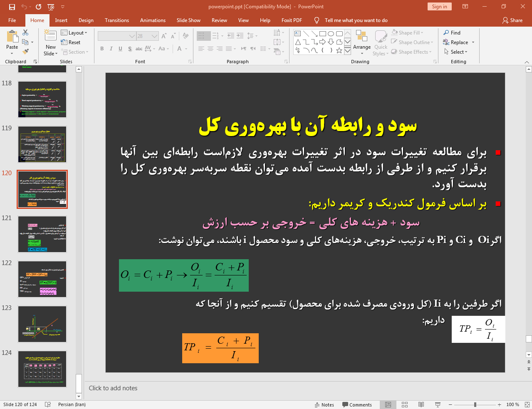
Task: Switch to the Design tab
Action: click(x=86, y=20)
